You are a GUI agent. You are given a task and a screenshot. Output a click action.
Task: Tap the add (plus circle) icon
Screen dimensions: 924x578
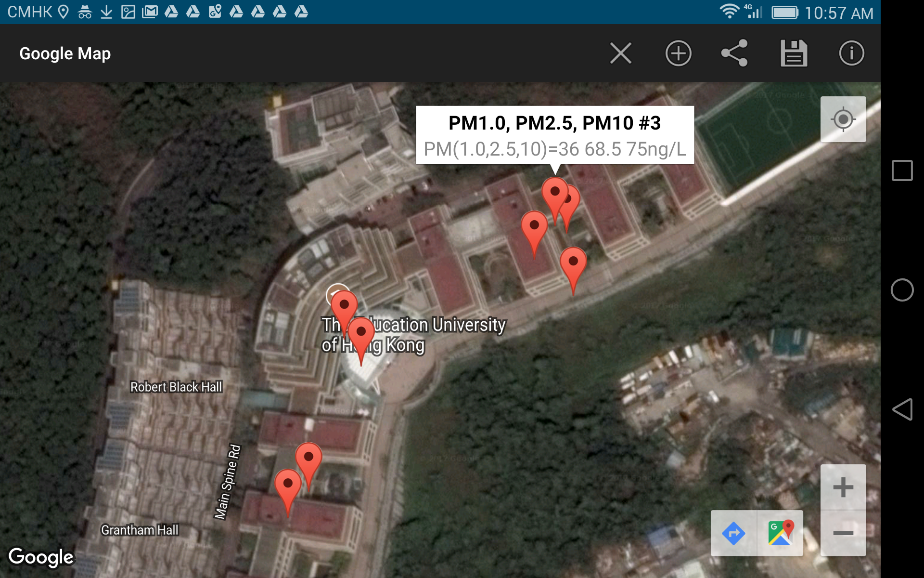click(x=678, y=53)
